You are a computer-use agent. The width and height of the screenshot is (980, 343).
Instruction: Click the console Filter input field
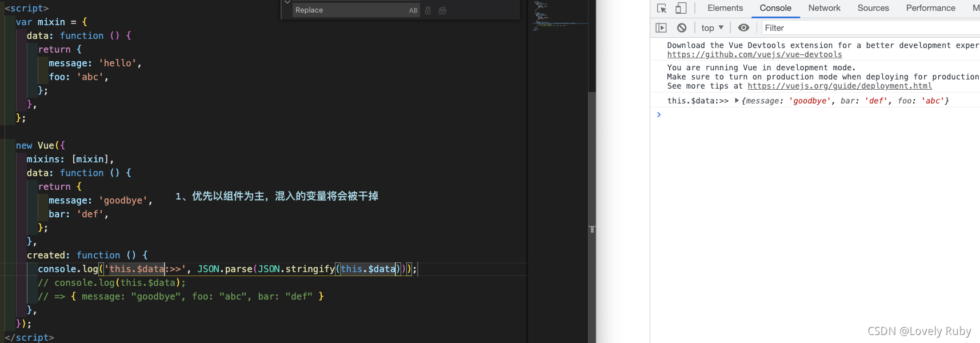(x=871, y=27)
